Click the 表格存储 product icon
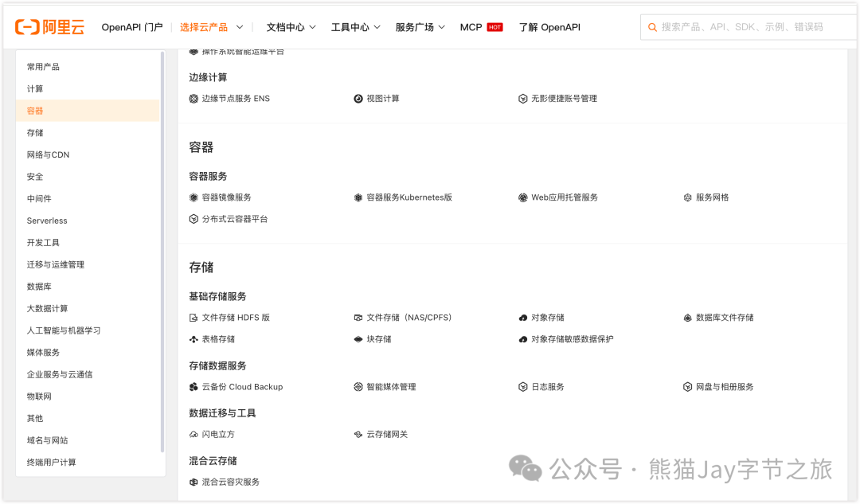This screenshot has height=504, width=860. coord(193,339)
